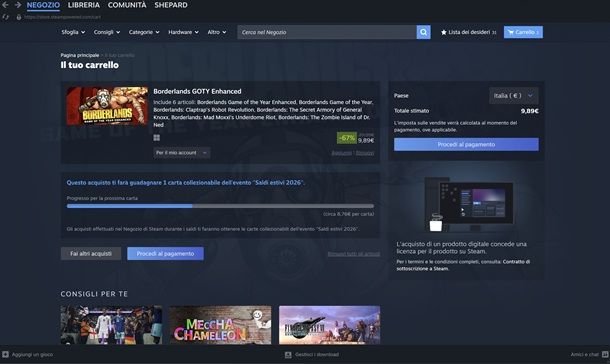Click the Aggiungi link under the Borderlands price
Screen dimensions: 610x364
(x=341, y=153)
